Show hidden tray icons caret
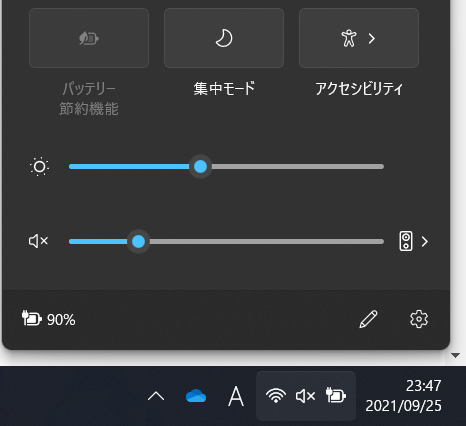The height and width of the screenshot is (426, 466). coord(156,396)
